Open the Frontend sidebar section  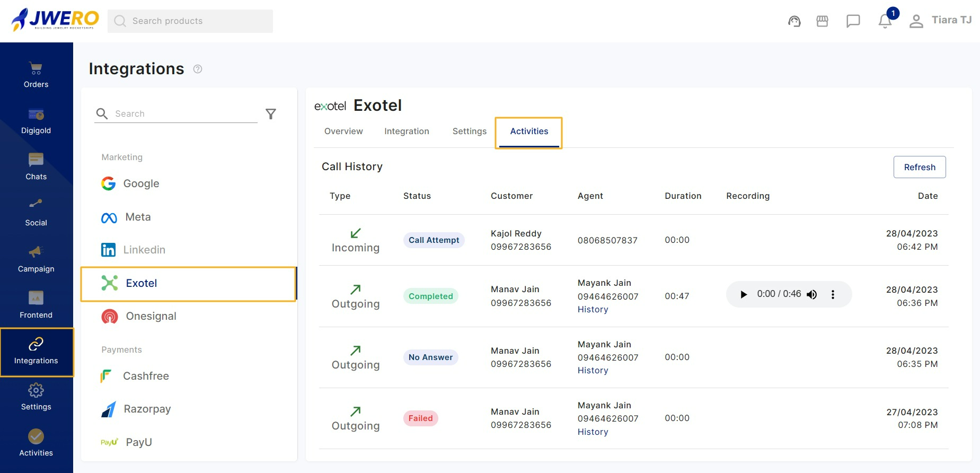point(36,306)
